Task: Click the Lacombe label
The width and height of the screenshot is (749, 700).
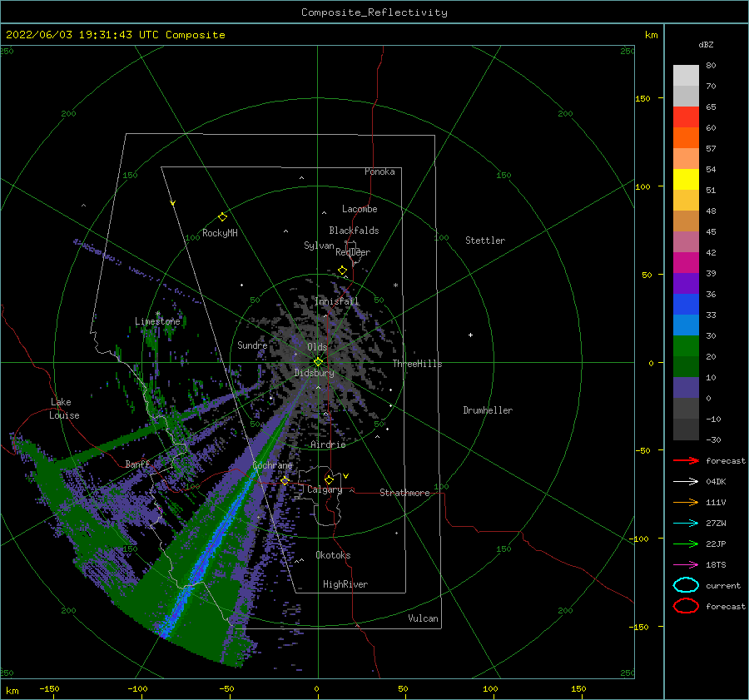Action: 360,209
